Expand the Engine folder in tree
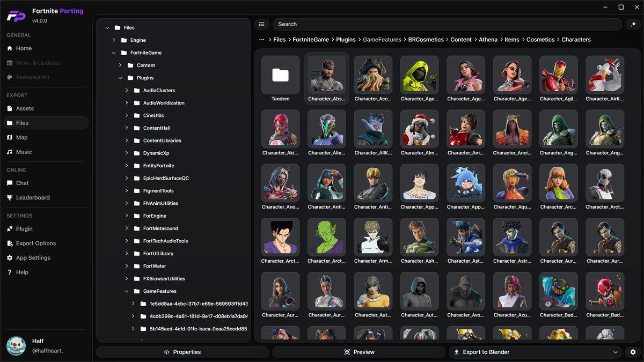The image size is (644, 362). coord(114,40)
